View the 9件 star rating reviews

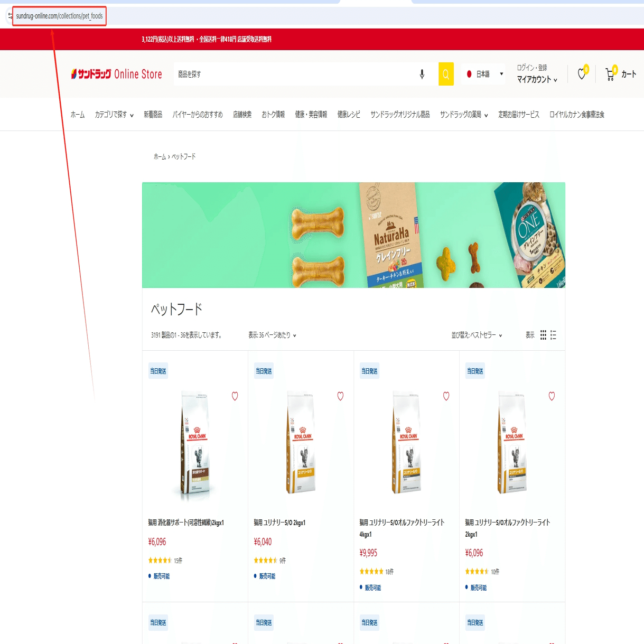[x=270, y=561]
